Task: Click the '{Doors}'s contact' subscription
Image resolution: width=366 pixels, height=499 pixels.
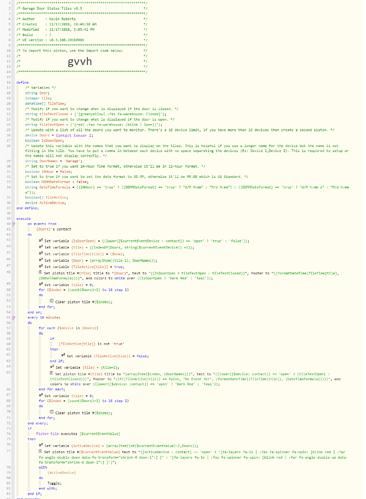Action: [x=54, y=229]
